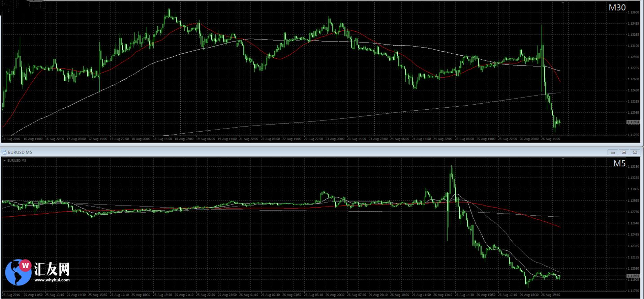
Task: Minimize the EURUSD,M5 chart window
Action: (x=613, y=152)
